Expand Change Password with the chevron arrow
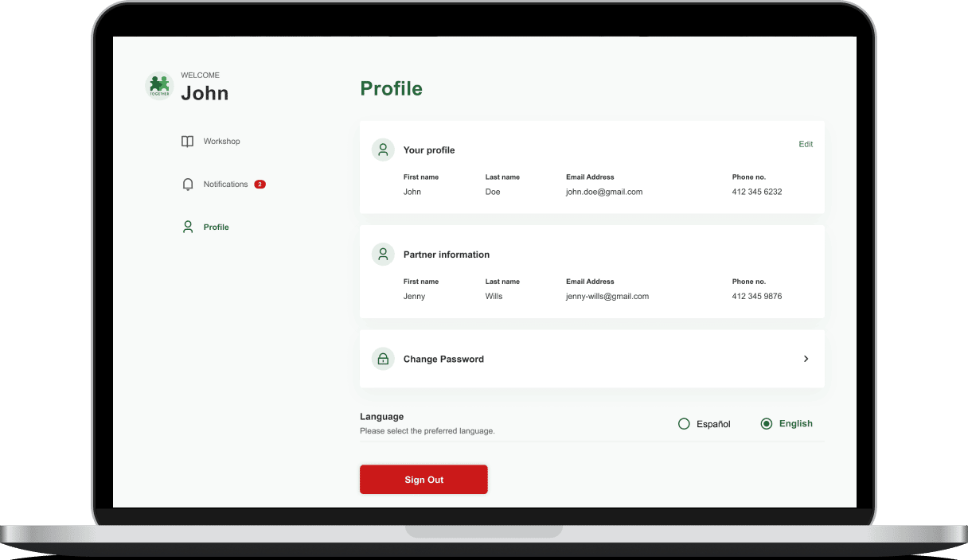This screenshot has width=968, height=560. pos(806,359)
